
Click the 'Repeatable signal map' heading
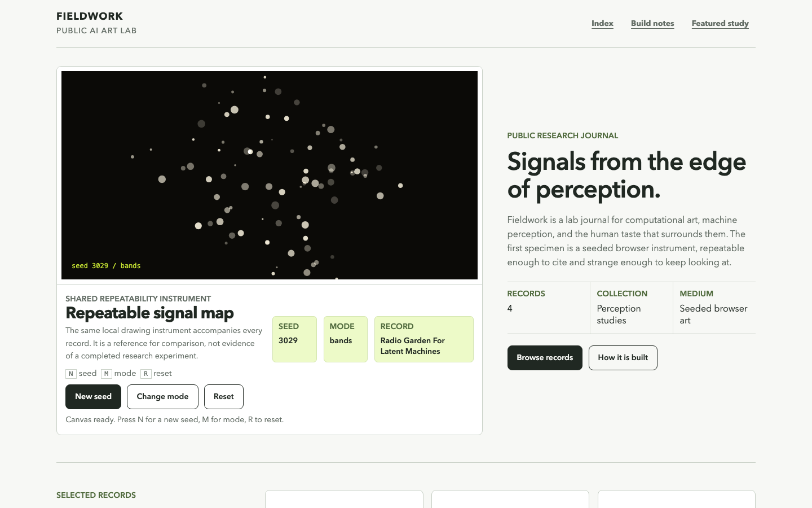point(149,313)
